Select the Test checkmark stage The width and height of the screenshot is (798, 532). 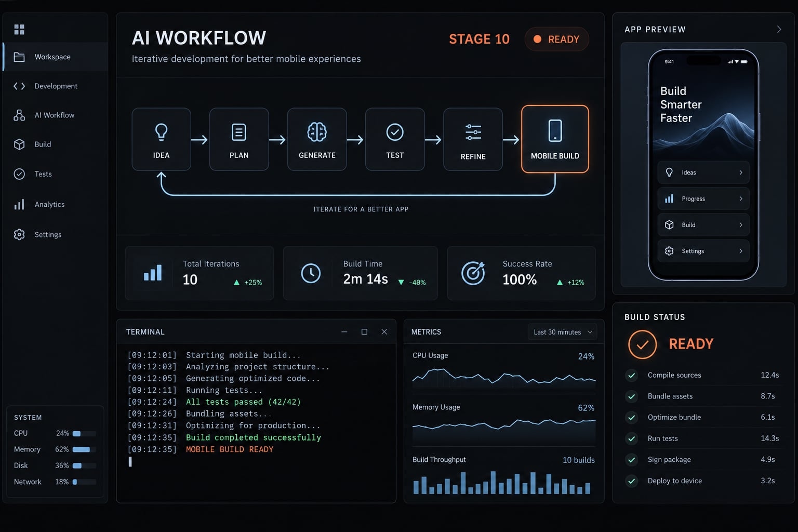tap(395, 139)
